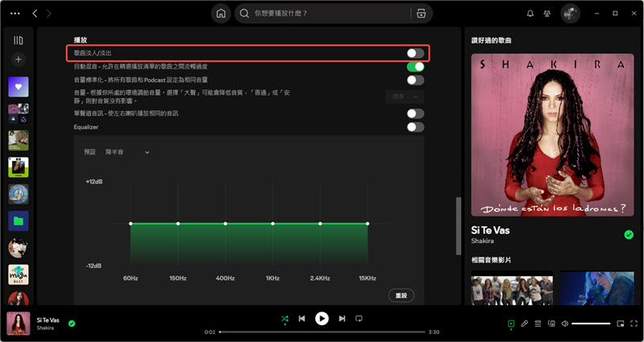The width and height of the screenshot is (644, 342).
Task: Open the Mogu sidebar playlist
Action: 19,274
